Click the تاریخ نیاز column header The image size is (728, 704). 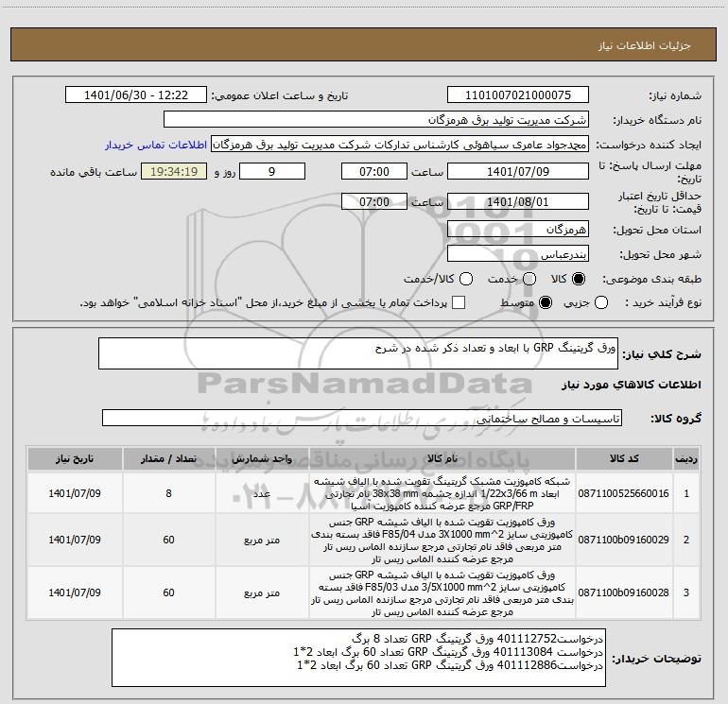(75, 458)
